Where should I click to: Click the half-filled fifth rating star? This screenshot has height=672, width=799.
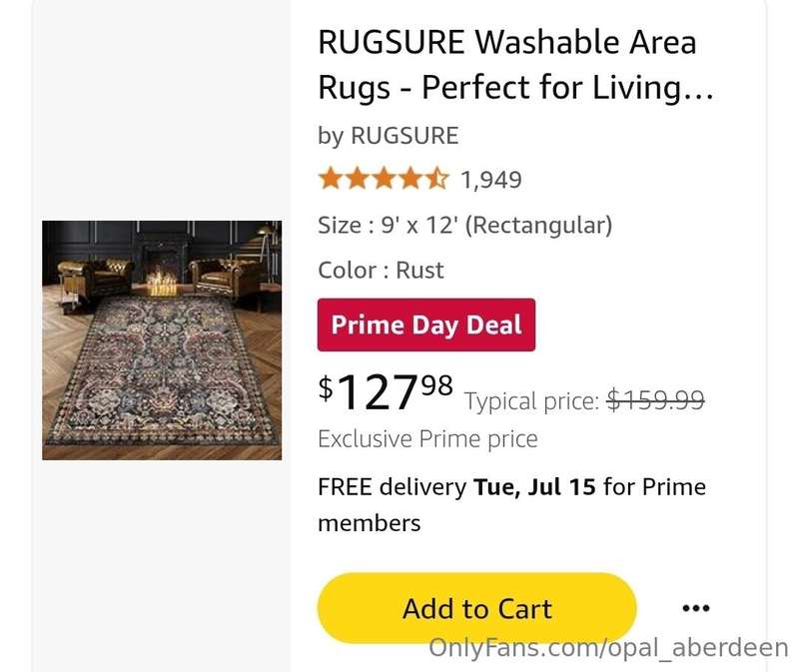coord(437,179)
